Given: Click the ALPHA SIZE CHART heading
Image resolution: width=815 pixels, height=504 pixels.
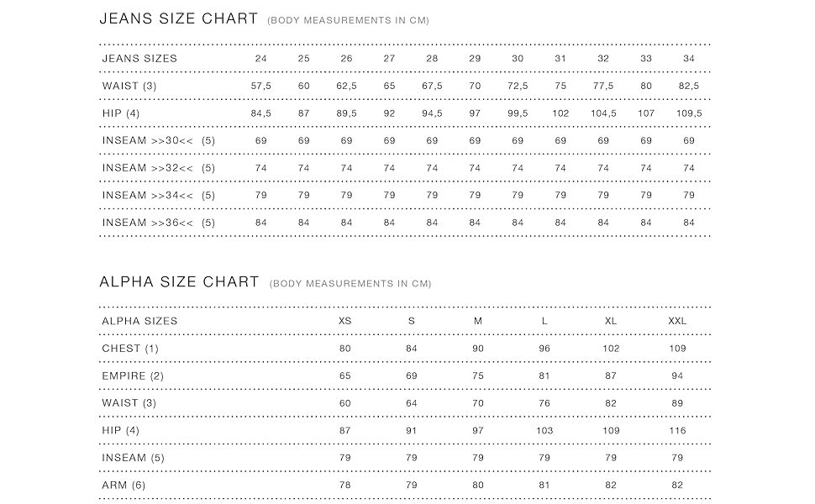Looking at the screenshot, I should pos(179,281).
